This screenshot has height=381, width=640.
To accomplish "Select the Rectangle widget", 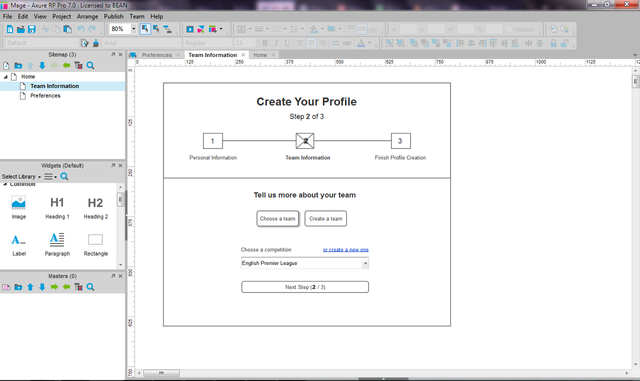I will click(96, 244).
